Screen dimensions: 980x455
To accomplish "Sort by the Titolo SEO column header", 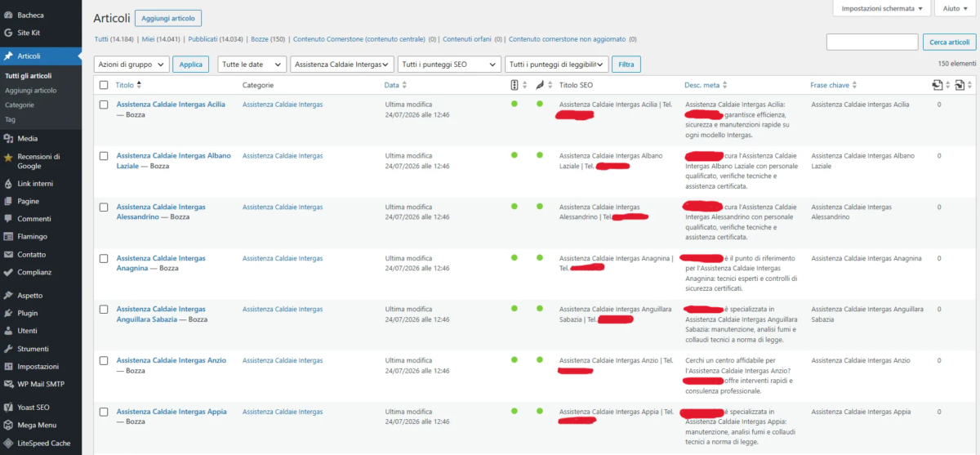I will 577,85.
